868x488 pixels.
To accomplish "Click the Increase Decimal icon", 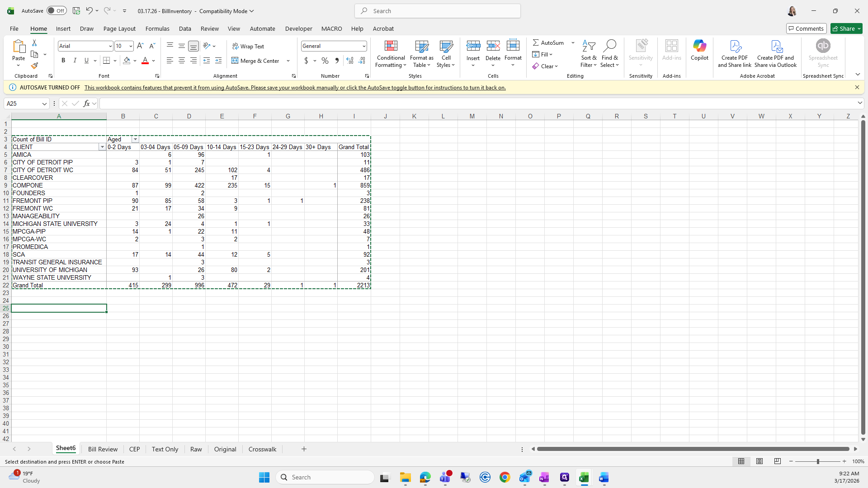I will click(349, 61).
